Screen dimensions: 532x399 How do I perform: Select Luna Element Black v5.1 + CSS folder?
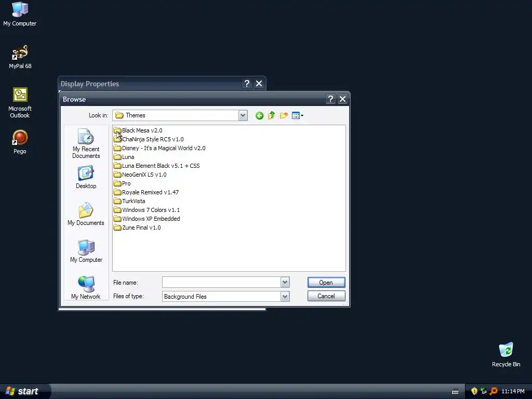tap(157, 166)
